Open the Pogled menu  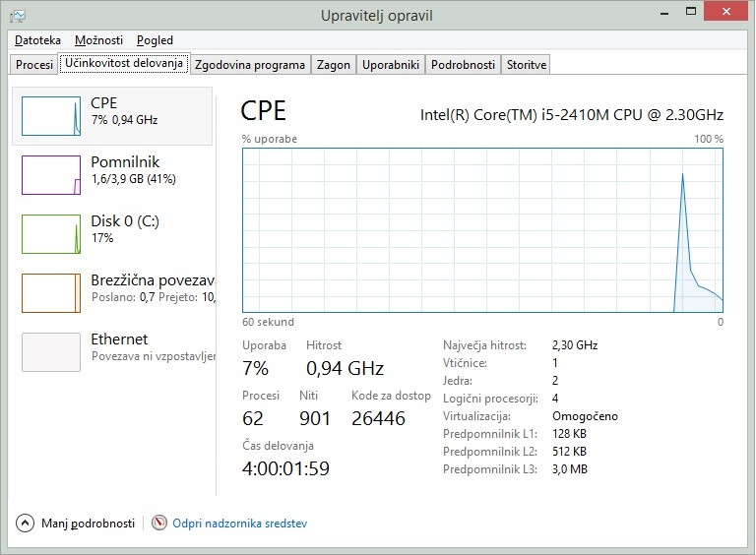coord(155,40)
